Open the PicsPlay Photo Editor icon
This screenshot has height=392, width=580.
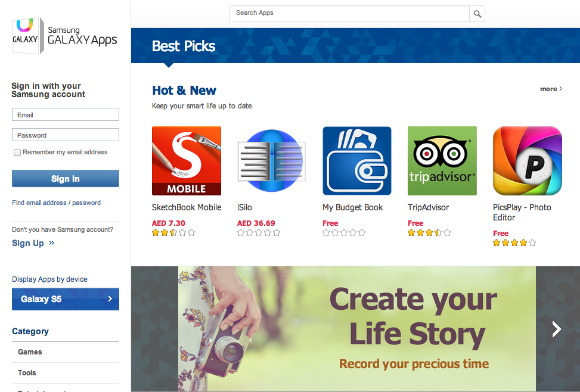[x=528, y=161]
